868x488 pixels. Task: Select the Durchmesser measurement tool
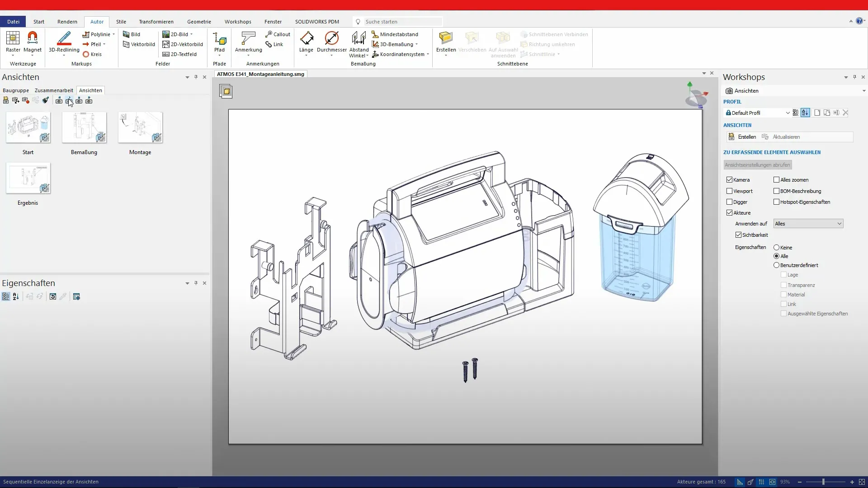[331, 38]
